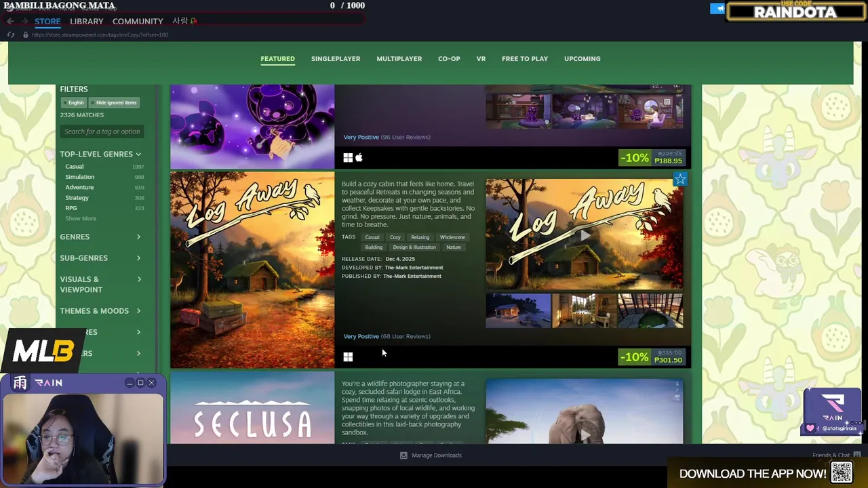
Task: Open the Steam Library menu
Action: point(87,21)
